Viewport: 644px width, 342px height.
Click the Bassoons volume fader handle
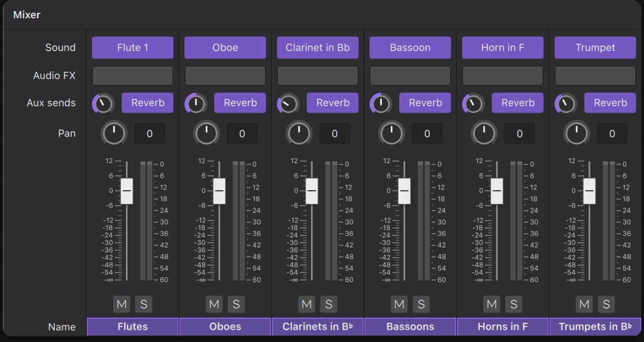[405, 191]
